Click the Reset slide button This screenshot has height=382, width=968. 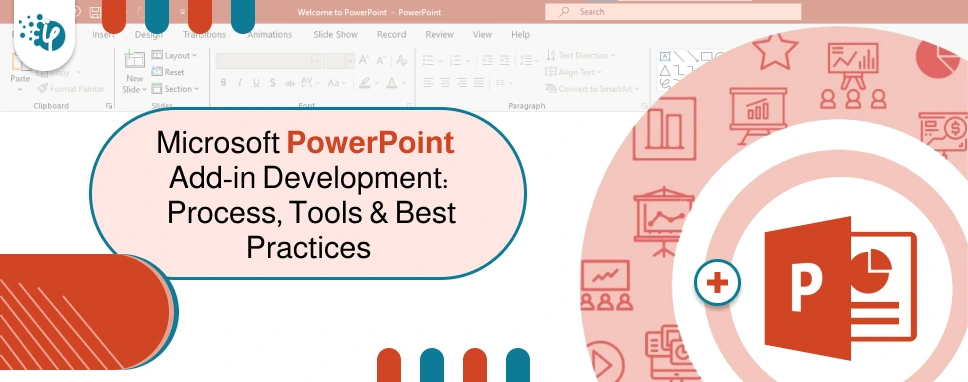(x=168, y=72)
